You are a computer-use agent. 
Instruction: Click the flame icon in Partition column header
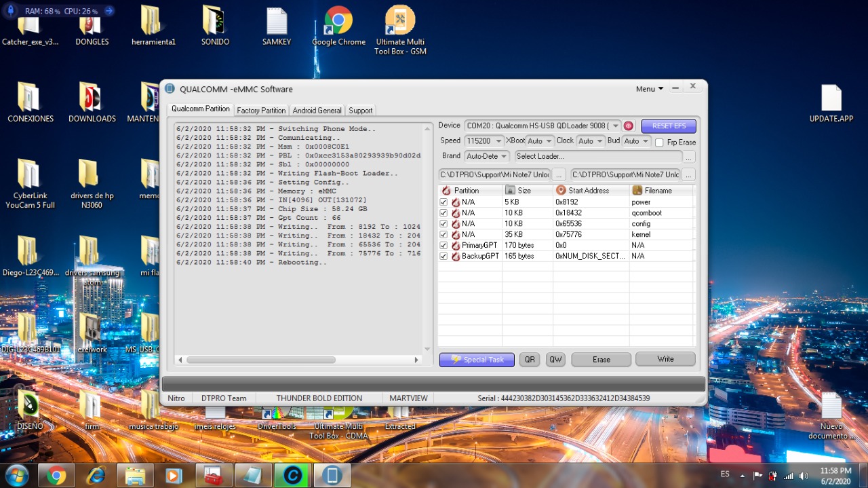446,191
